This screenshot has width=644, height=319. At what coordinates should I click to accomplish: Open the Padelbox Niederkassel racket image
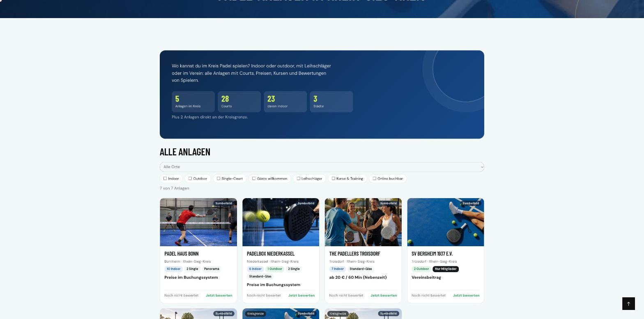pyautogui.click(x=281, y=222)
